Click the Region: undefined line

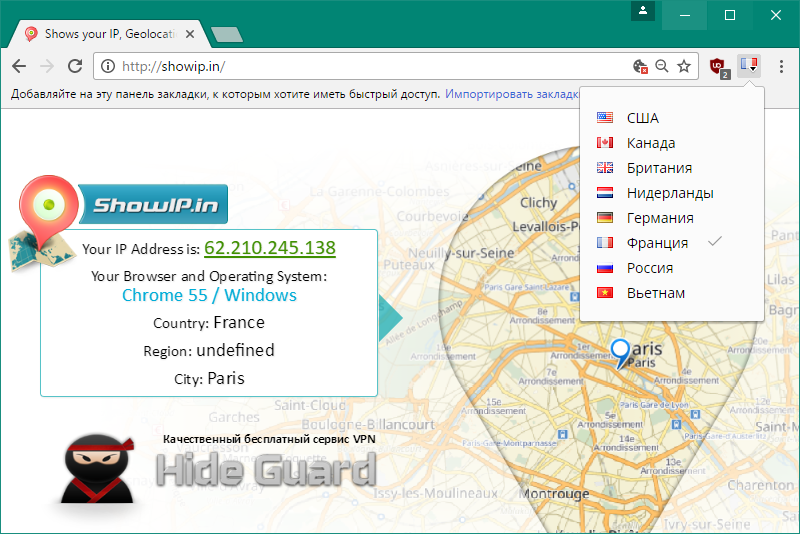point(209,350)
